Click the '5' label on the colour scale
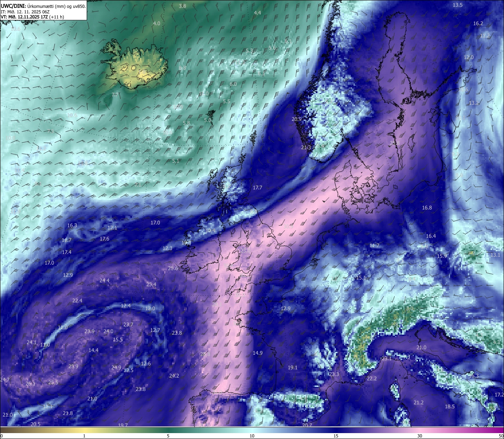This screenshot has width=504, height=439. tap(168, 436)
